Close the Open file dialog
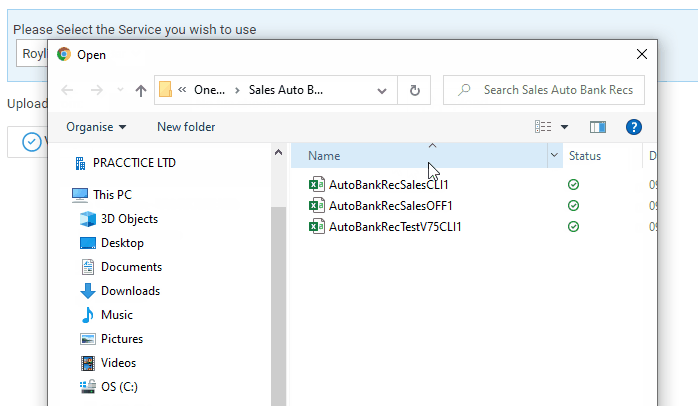This screenshot has width=698, height=411. pos(640,55)
